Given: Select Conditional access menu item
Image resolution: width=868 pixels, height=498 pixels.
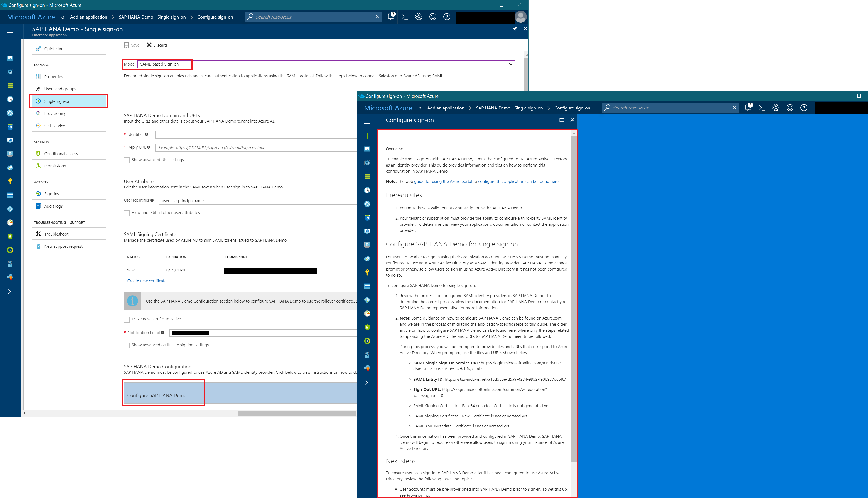Looking at the screenshot, I should coord(61,154).
